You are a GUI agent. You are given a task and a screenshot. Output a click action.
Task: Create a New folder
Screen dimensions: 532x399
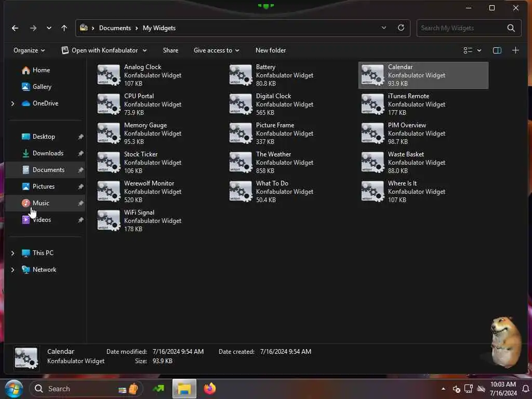point(270,50)
